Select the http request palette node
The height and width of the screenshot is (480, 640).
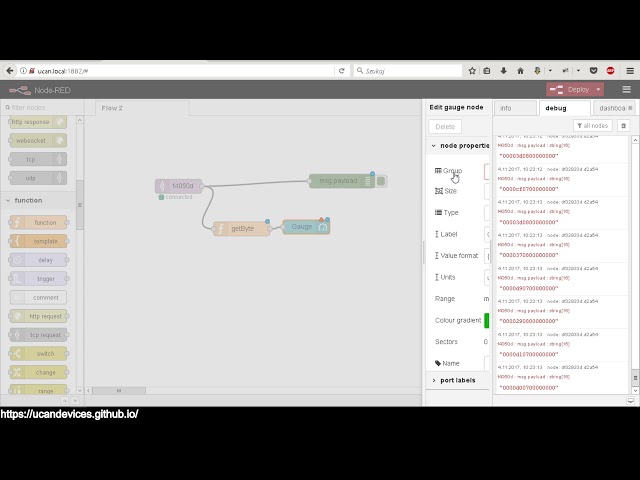click(x=38, y=316)
